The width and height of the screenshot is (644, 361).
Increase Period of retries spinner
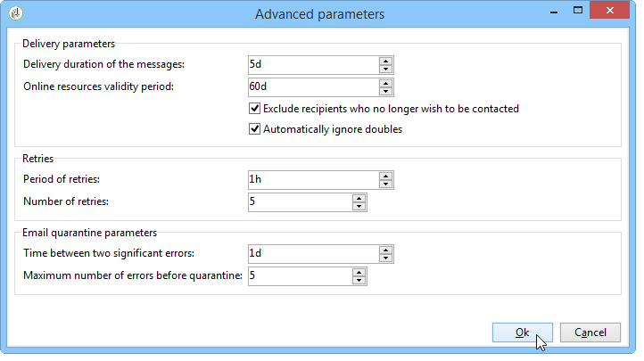[385, 176]
